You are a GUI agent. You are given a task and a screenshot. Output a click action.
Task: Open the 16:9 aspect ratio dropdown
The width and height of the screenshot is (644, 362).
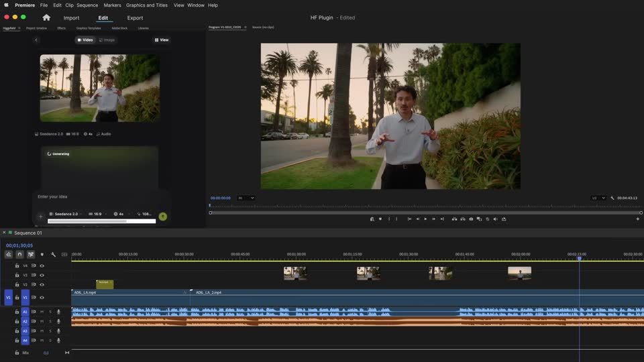click(98, 214)
